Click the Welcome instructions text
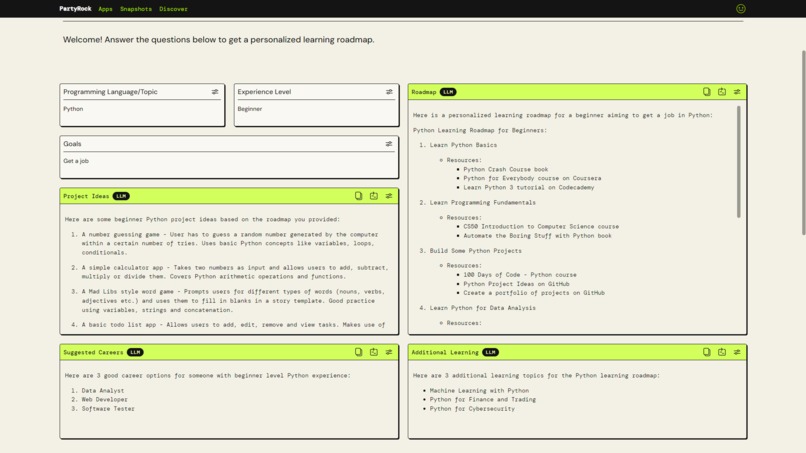 click(x=218, y=40)
